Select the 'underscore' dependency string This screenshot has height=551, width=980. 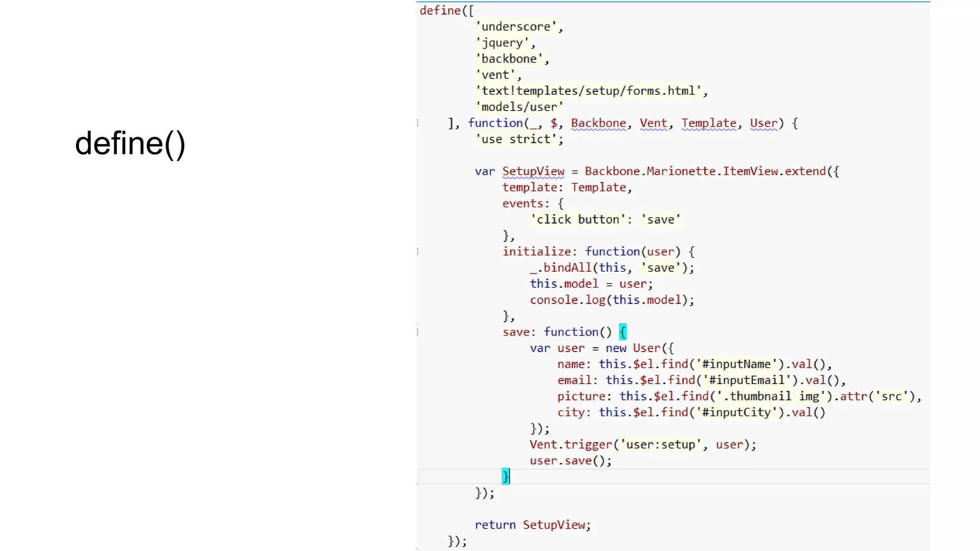516,27
